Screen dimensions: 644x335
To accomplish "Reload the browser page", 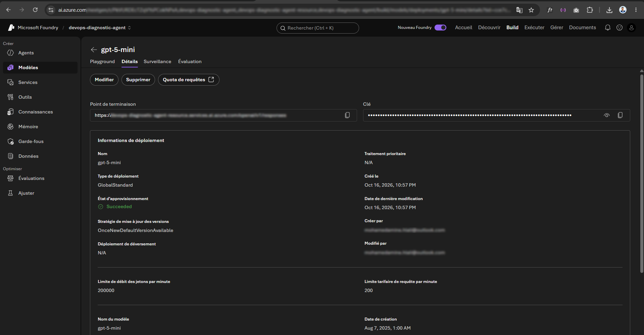I will (35, 10).
